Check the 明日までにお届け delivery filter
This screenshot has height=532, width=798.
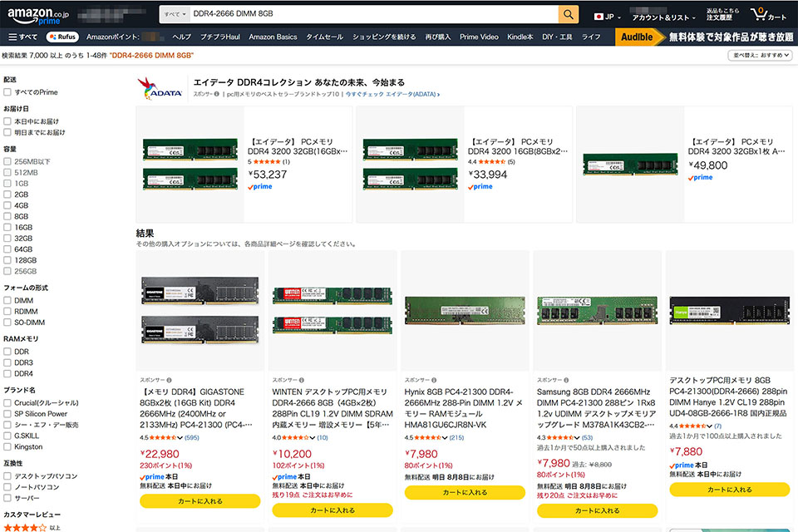tap(7, 132)
